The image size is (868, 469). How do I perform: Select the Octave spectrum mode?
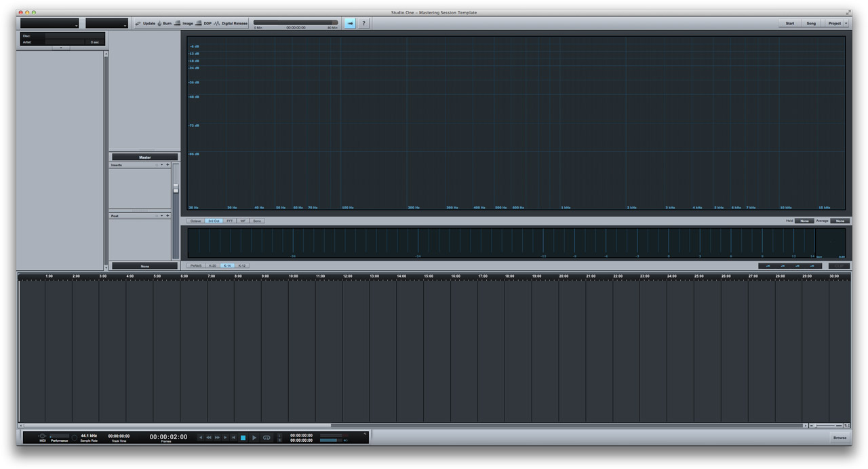coord(195,221)
